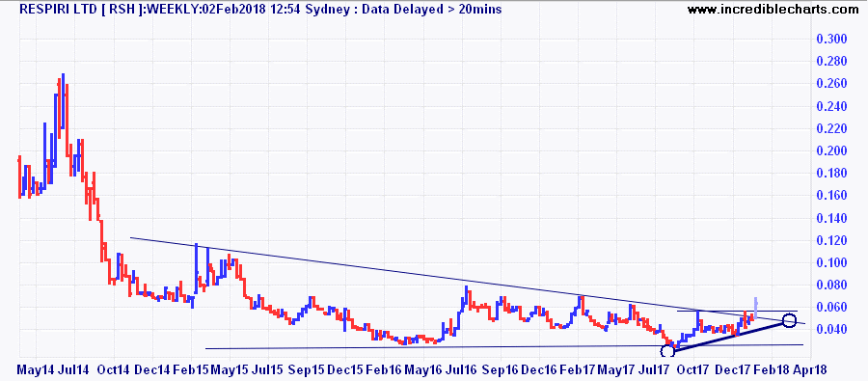The image size is (868, 381).
Task: Click the Dec17 date label
Action: click(x=734, y=369)
